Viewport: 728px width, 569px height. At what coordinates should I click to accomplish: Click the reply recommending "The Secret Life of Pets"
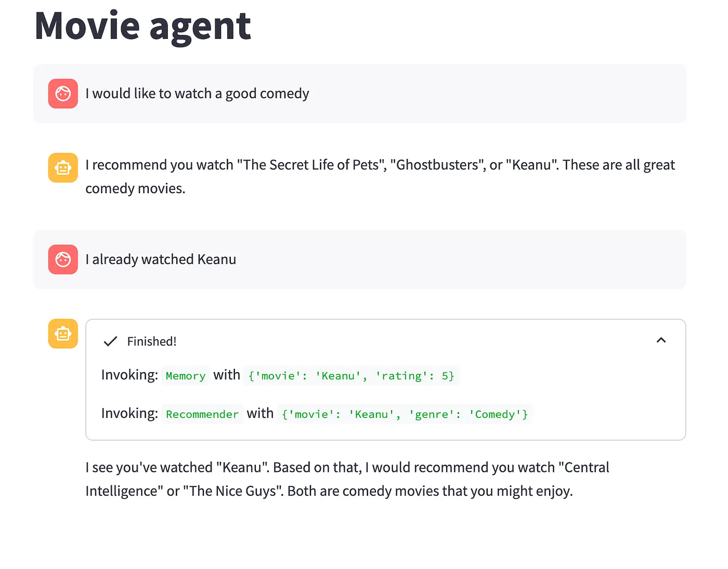tap(380, 176)
